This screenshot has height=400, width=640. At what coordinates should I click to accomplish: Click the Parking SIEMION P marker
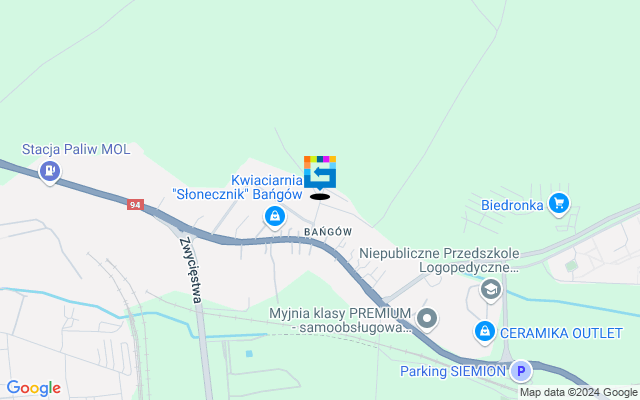521,371
